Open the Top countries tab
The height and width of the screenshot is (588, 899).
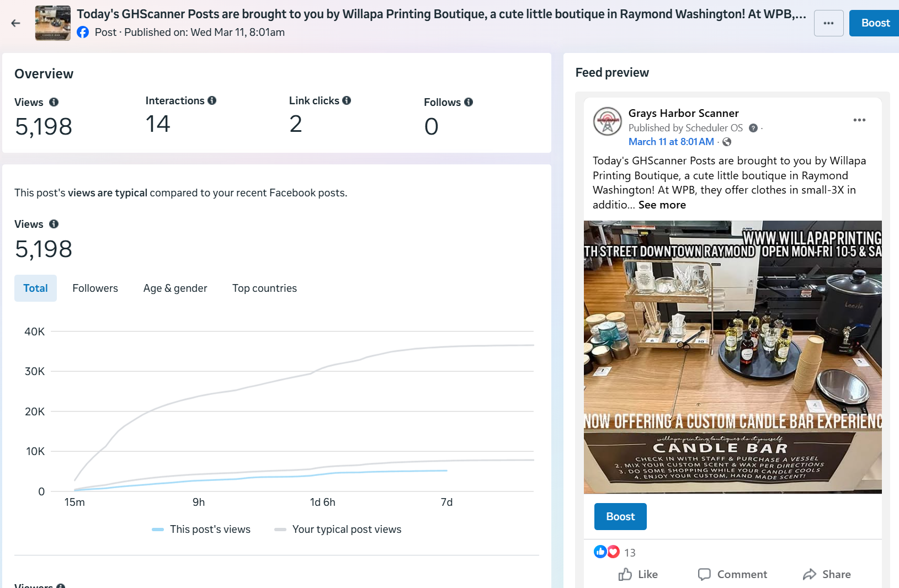coord(264,288)
